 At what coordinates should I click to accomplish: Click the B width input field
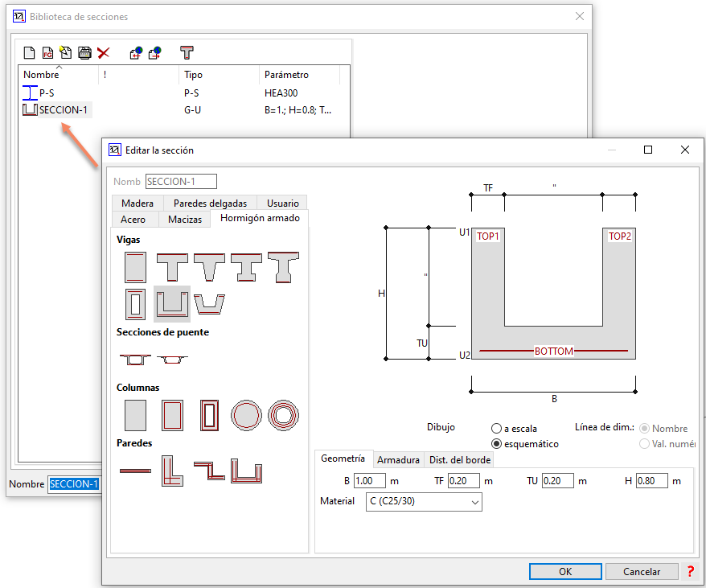[370, 481]
